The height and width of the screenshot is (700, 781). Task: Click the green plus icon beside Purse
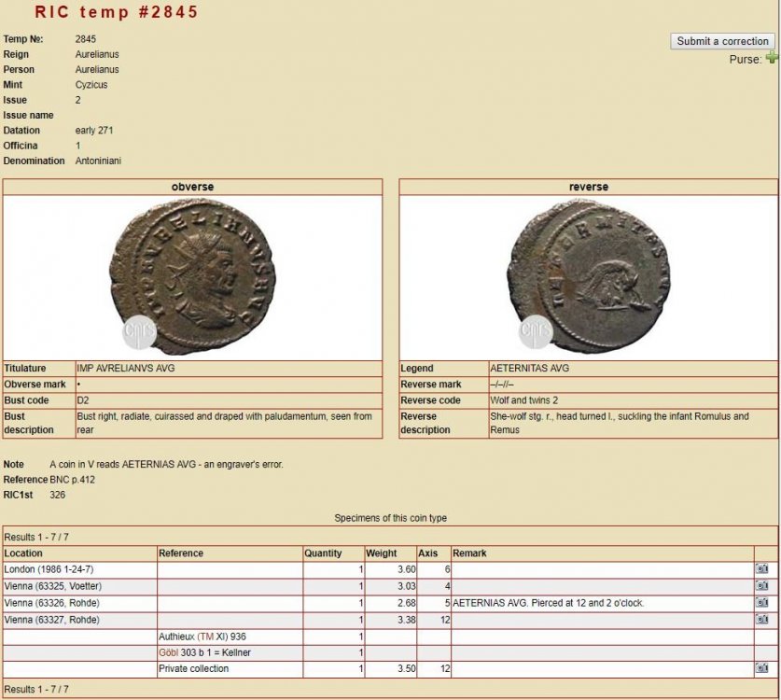pos(771,58)
